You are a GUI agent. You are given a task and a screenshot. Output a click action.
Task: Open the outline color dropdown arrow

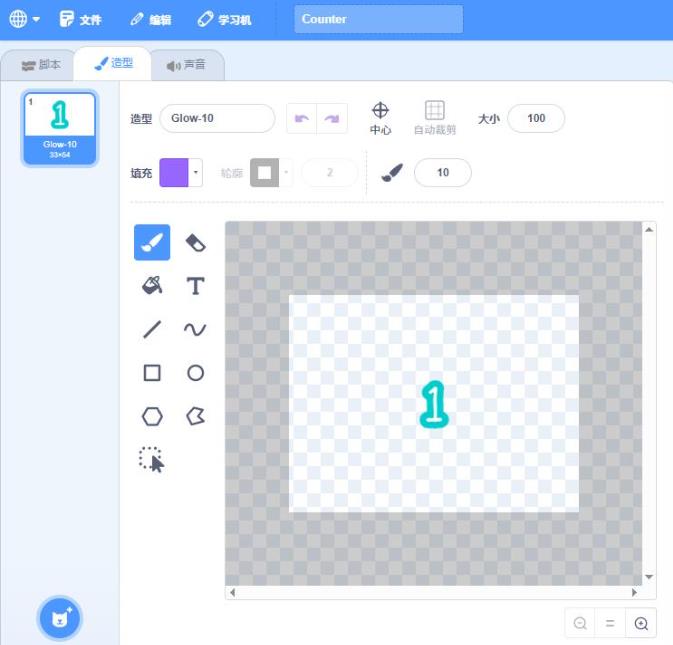coord(286,173)
